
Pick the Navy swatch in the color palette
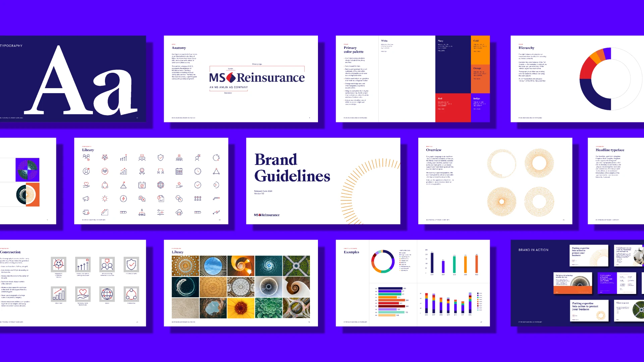pos(453,64)
